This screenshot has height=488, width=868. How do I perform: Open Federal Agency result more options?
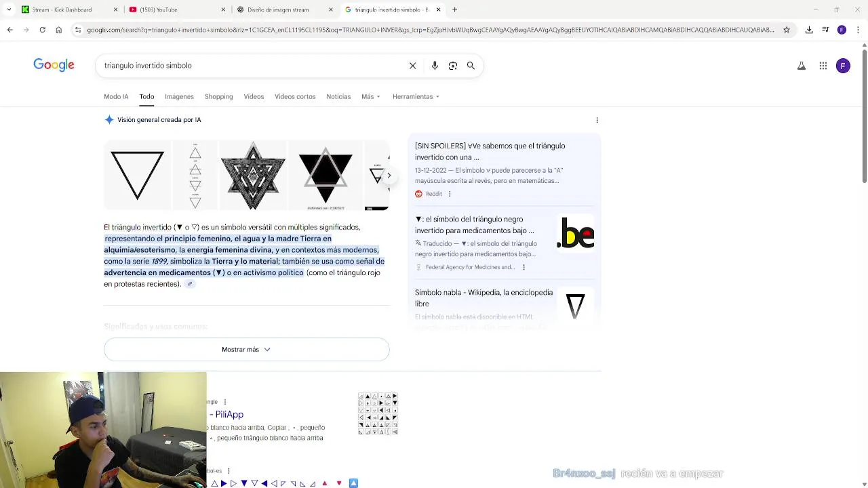click(x=524, y=267)
